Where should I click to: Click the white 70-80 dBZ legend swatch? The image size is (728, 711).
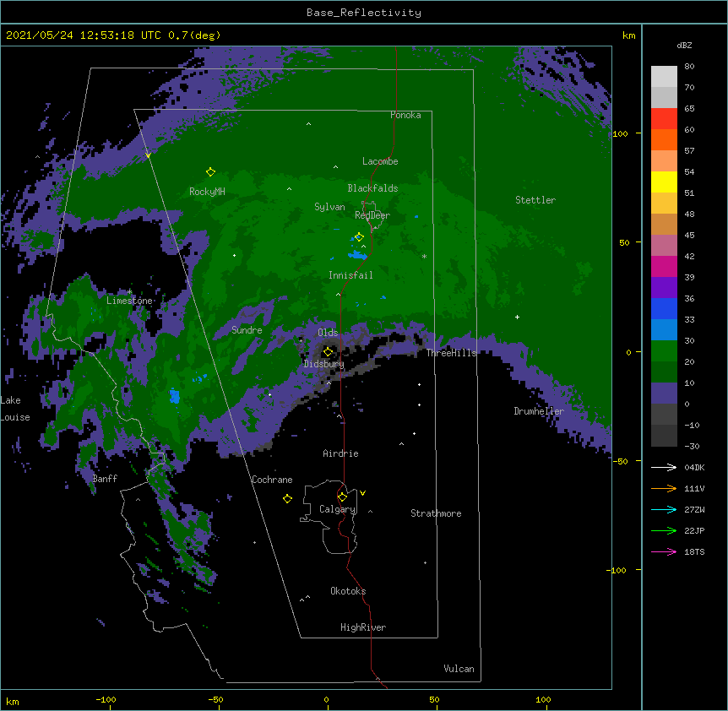(664, 77)
